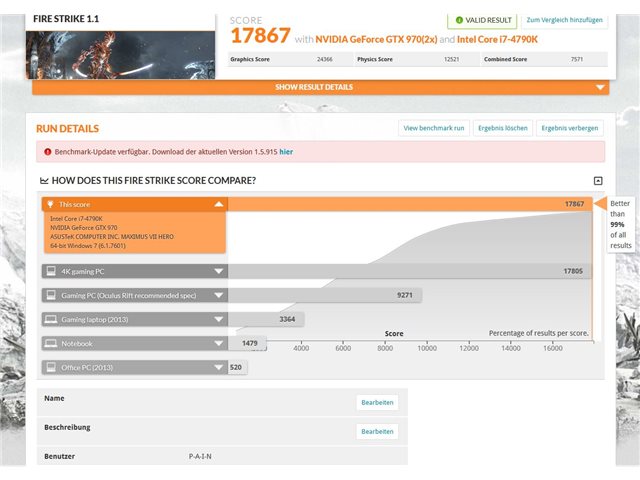Follow the 'hier' download link
This screenshot has height=480, width=640.
tap(286, 152)
